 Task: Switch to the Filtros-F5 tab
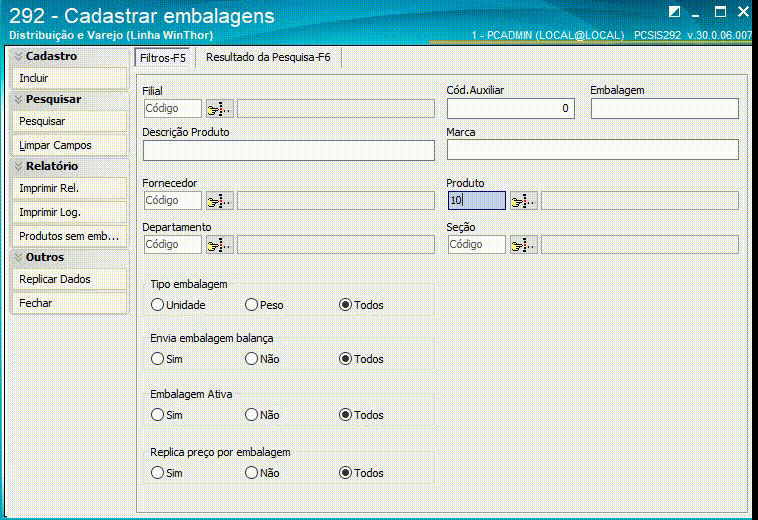coord(163,58)
